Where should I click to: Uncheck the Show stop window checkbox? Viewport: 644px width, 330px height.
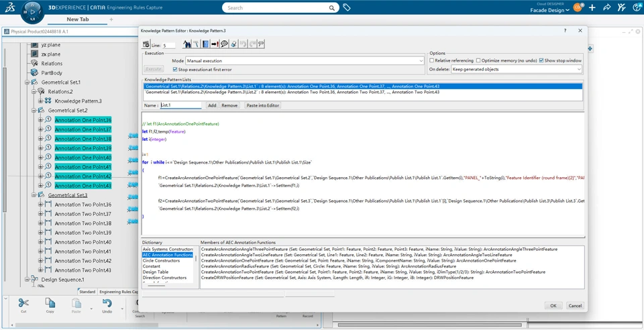pos(541,60)
